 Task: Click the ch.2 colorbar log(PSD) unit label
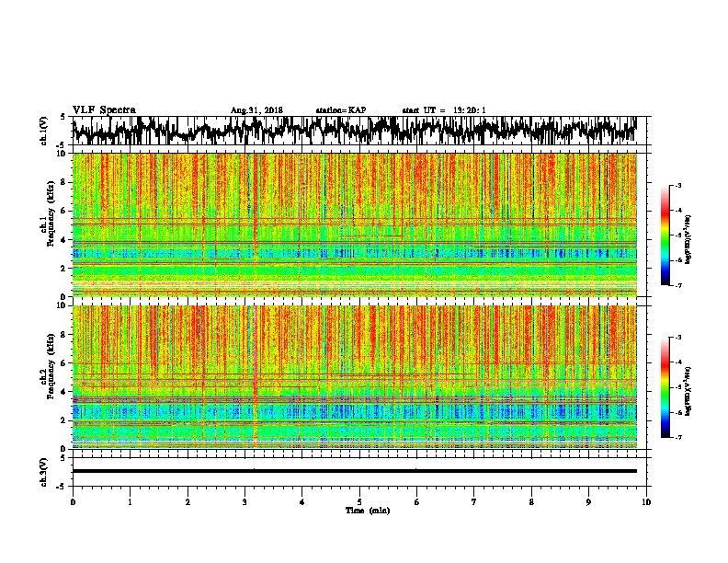[x=688, y=391]
